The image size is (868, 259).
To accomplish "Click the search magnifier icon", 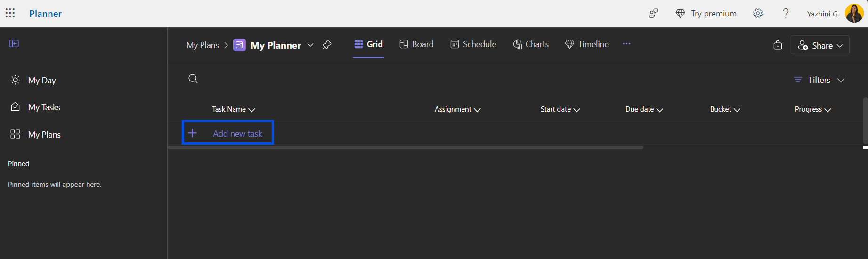I will point(193,79).
